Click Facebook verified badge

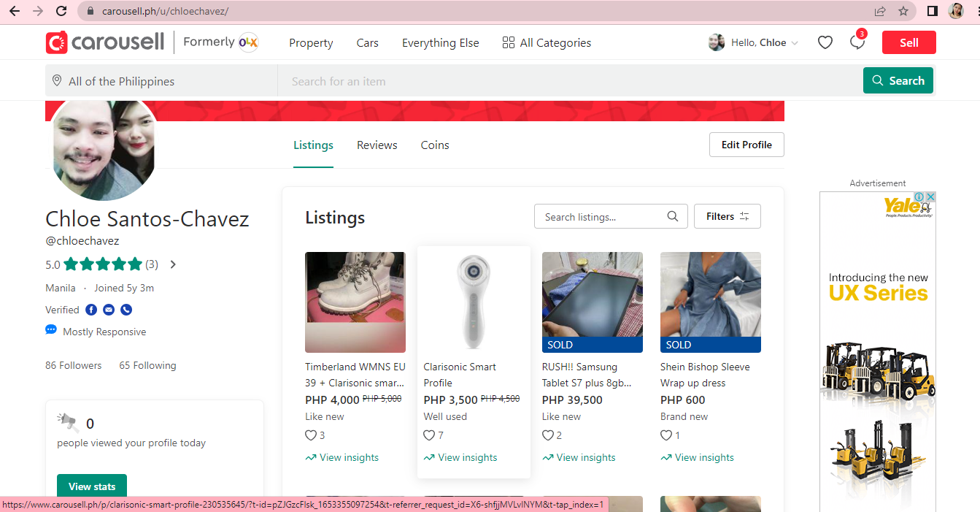91,310
